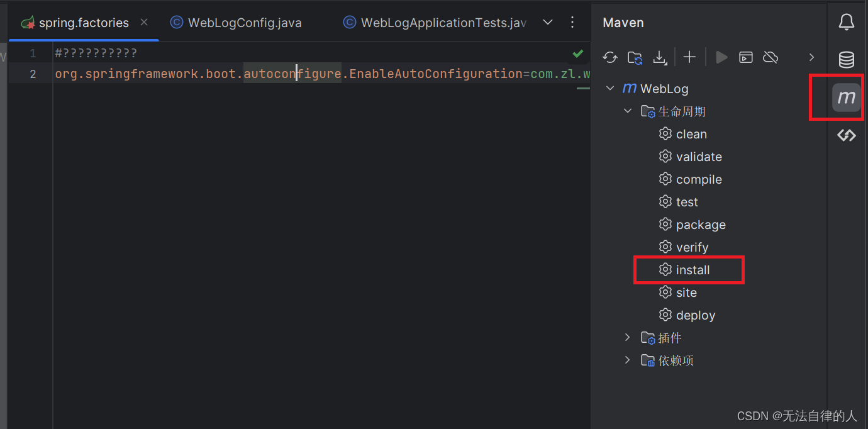The height and width of the screenshot is (429, 868).
Task: Show more Maven toolbar actions chevron
Action: 811,57
